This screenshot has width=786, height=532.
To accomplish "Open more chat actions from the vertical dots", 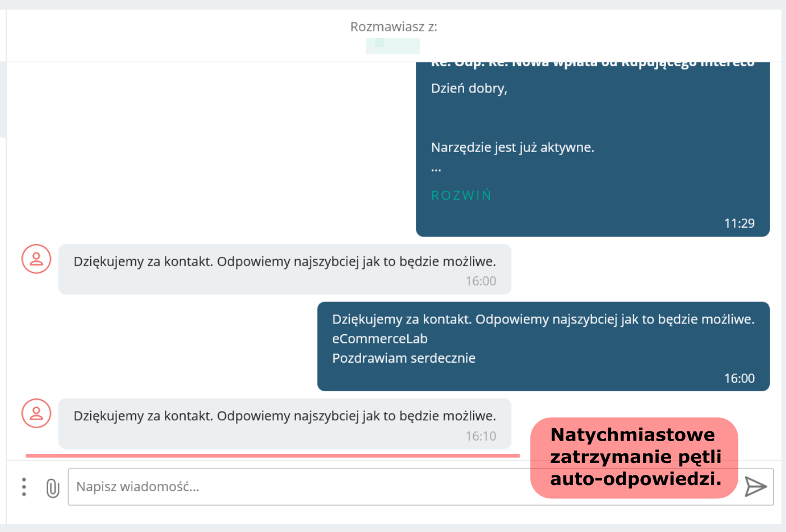I will [24, 487].
